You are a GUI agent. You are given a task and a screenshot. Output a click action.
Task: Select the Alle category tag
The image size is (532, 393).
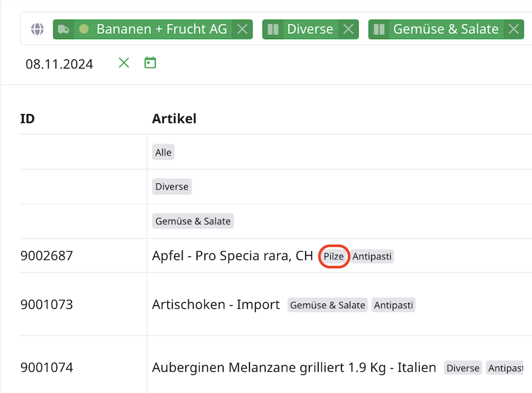[x=163, y=153]
